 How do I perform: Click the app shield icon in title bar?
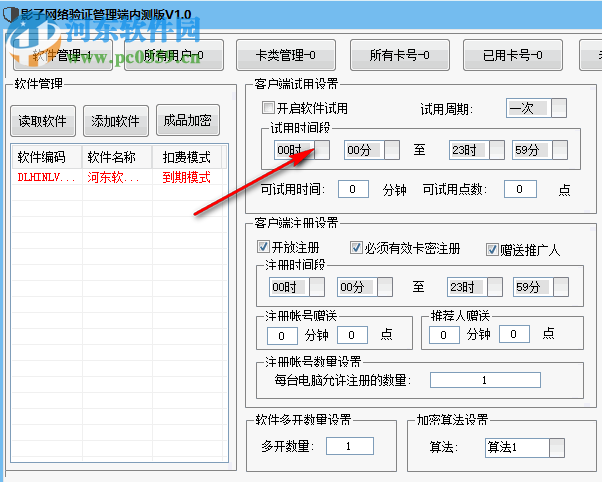11,15
